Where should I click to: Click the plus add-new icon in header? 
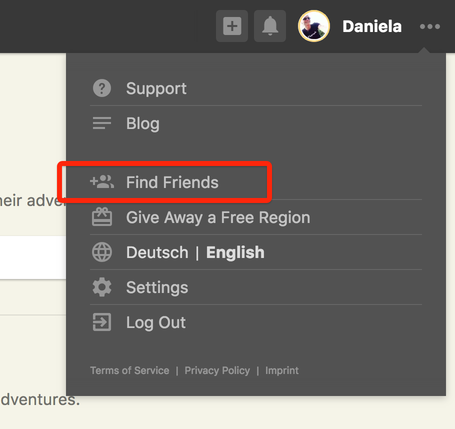point(232,26)
